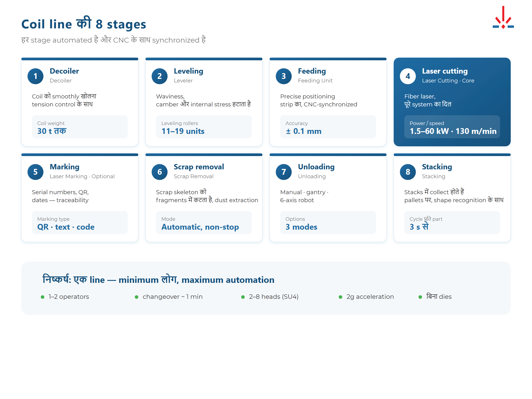Viewport: 532px width, 399px height.
Task: Select the Feeding card title
Action: [312, 71]
